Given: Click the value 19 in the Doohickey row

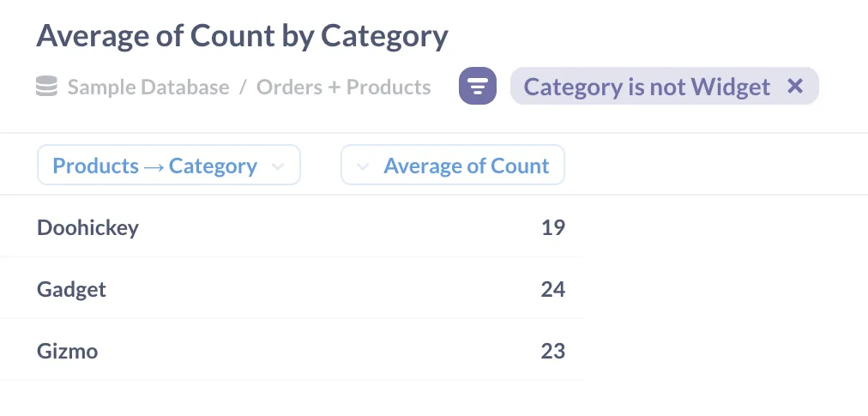Looking at the screenshot, I should (552, 227).
